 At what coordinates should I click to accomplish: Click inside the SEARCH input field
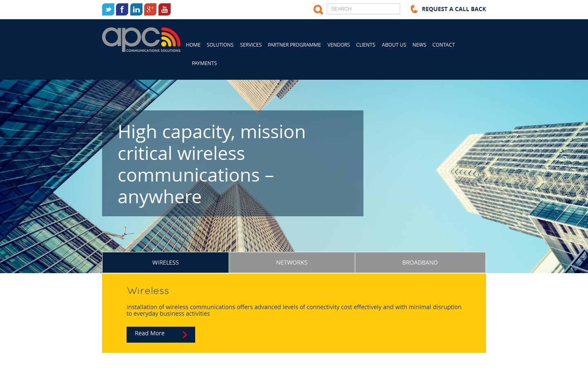point(363,9)
